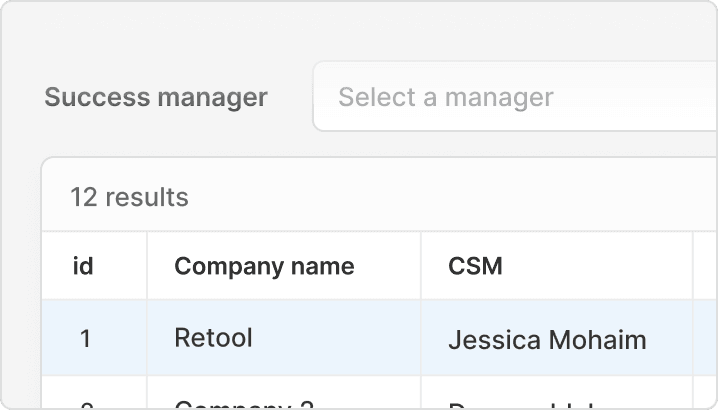Select the Retool company name cell

click(213, 338)
